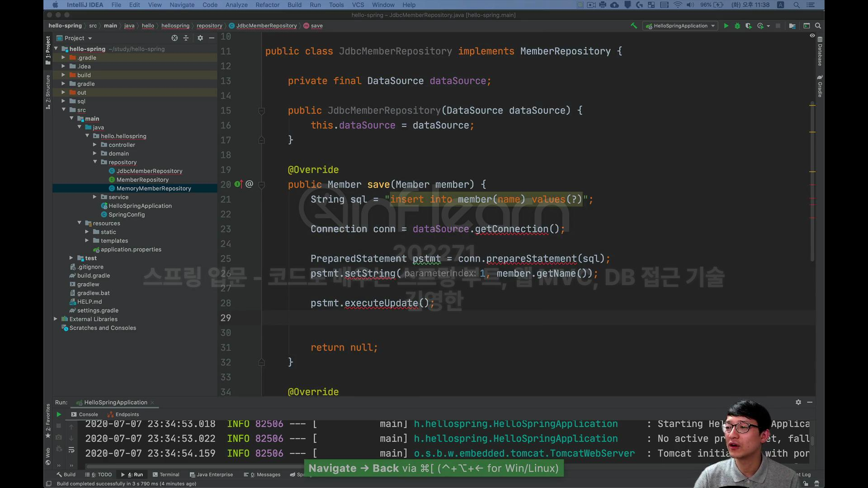Open the Gradle tool window

coord(820,86)
